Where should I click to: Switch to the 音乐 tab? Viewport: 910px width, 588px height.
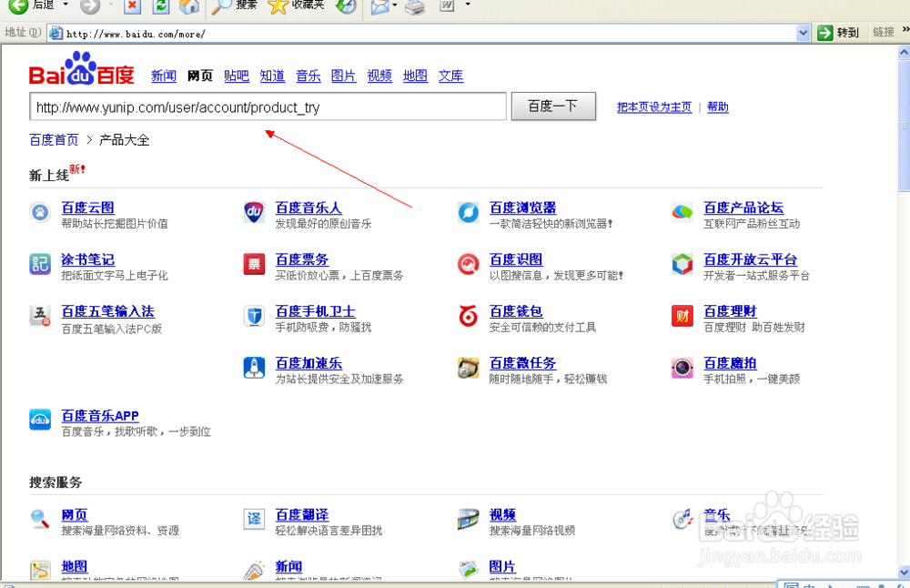pos(308,76)
